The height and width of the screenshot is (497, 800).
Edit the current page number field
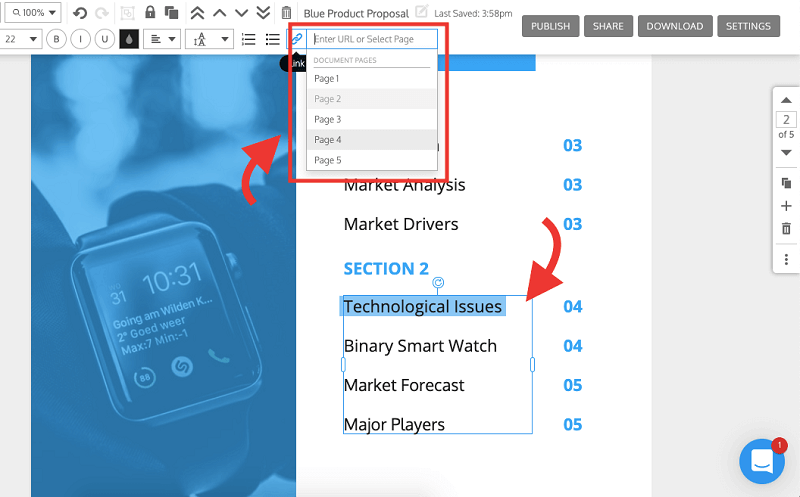(x=786, y=120)
